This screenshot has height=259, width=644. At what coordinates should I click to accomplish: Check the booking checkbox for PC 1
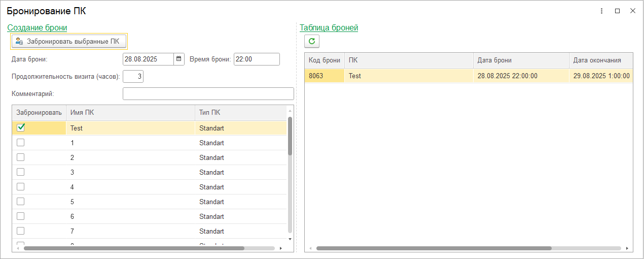[x=21, y=143]
